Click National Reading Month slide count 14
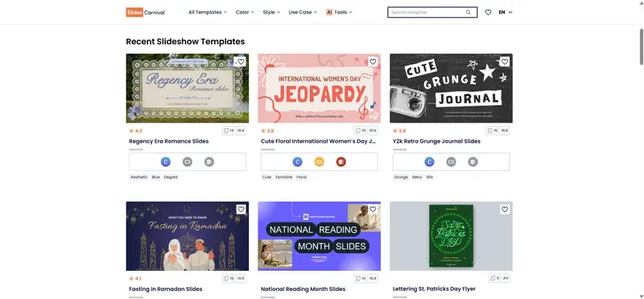The width and height of the screenshot is (644, 299). click(360, 278)
